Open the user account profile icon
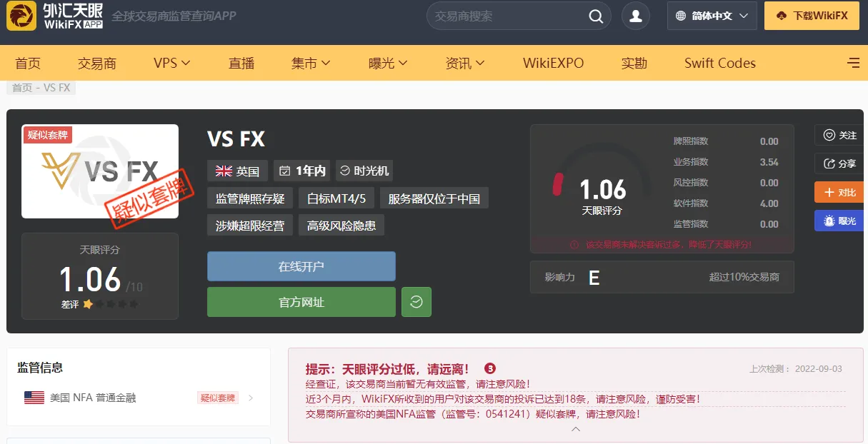868x444 pixels. (636, 16)
